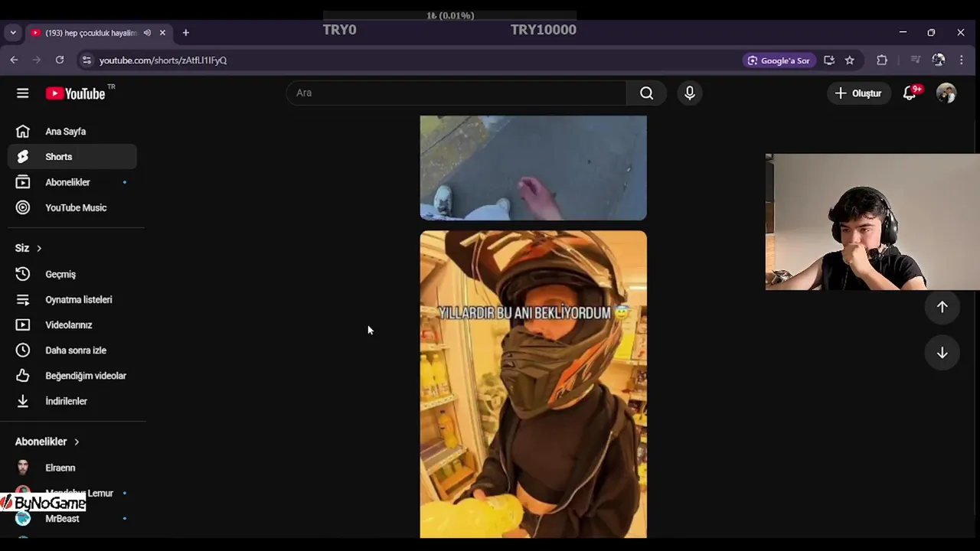The height and width of the screenshot is (551, 980).
Task: Go back in browser
Action: [x=14, y=60]
